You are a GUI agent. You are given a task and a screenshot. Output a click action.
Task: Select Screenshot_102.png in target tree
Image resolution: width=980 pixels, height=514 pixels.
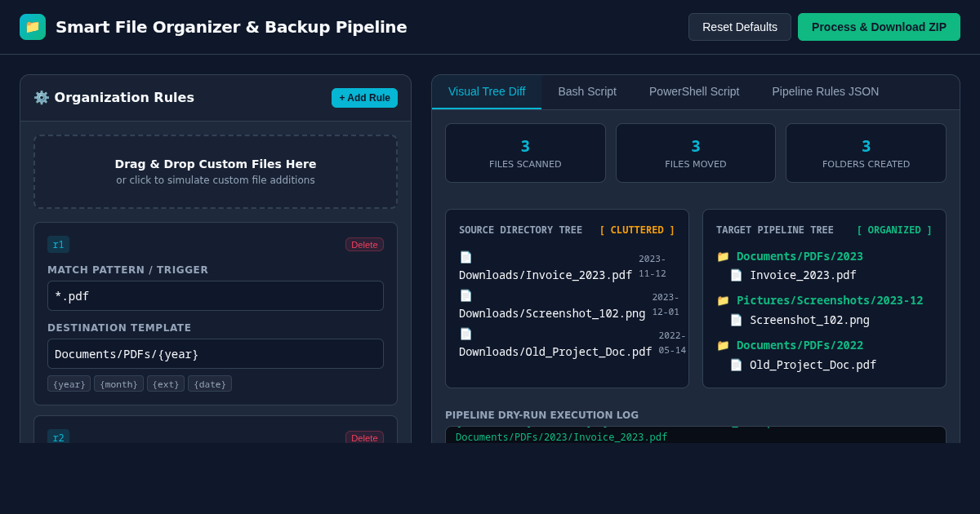click(x=809, y=320)
